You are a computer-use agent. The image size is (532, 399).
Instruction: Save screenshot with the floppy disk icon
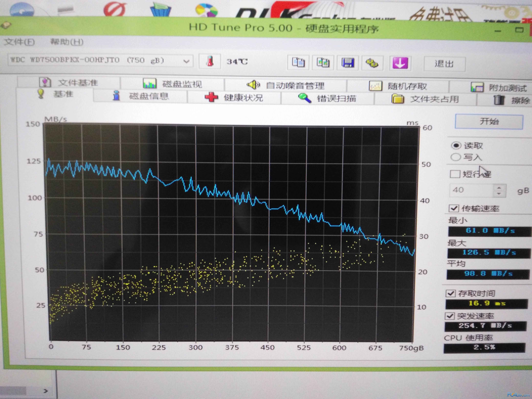pyautogui.click(x=348, y=63)
